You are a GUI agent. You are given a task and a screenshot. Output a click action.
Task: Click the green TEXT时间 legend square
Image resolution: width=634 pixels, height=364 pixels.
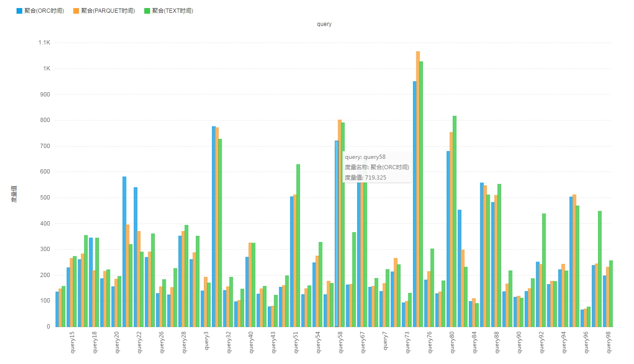point(147,11)
